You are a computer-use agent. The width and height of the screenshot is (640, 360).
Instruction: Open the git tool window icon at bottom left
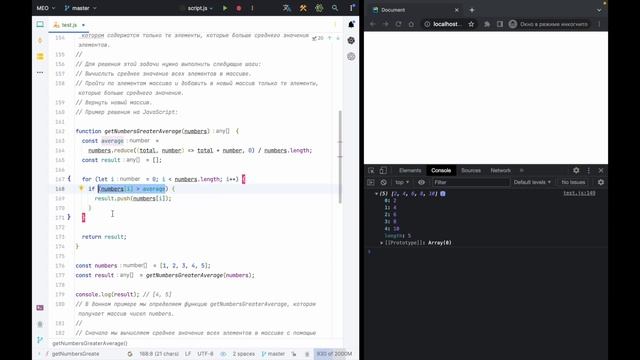(40, 340)
